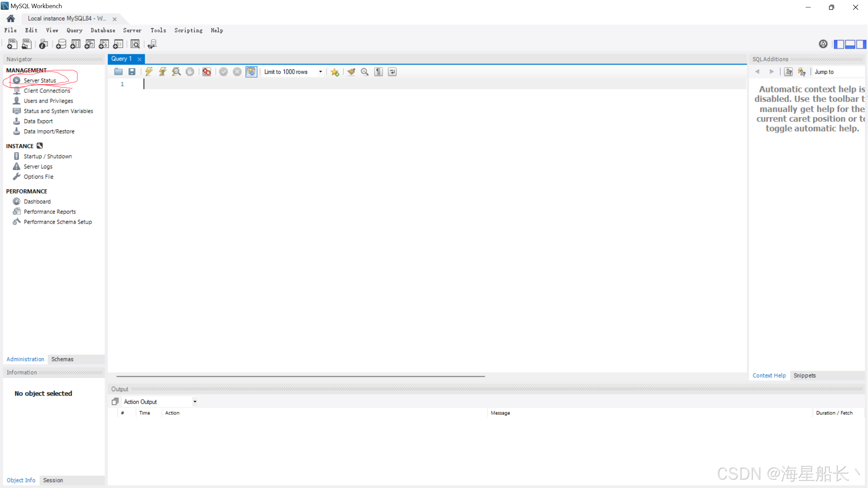Go back in context help history

click(x=758, y=72)
